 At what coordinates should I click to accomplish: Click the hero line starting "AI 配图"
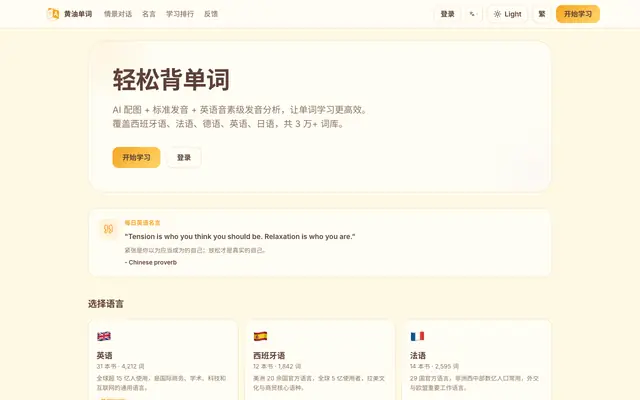click(x=241, y=109)
